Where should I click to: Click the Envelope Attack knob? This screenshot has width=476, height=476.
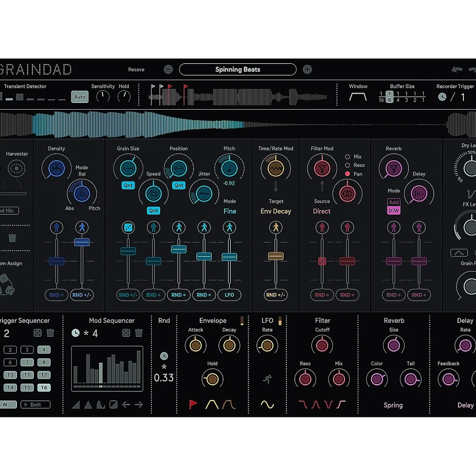pos(195,345)
